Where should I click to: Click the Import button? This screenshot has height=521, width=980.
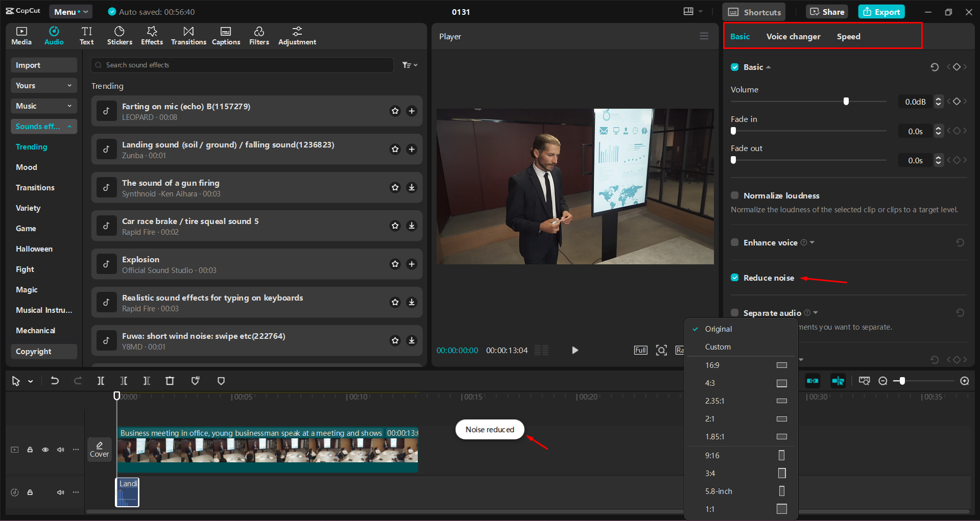pyautogui.click(x=43, y=65)
